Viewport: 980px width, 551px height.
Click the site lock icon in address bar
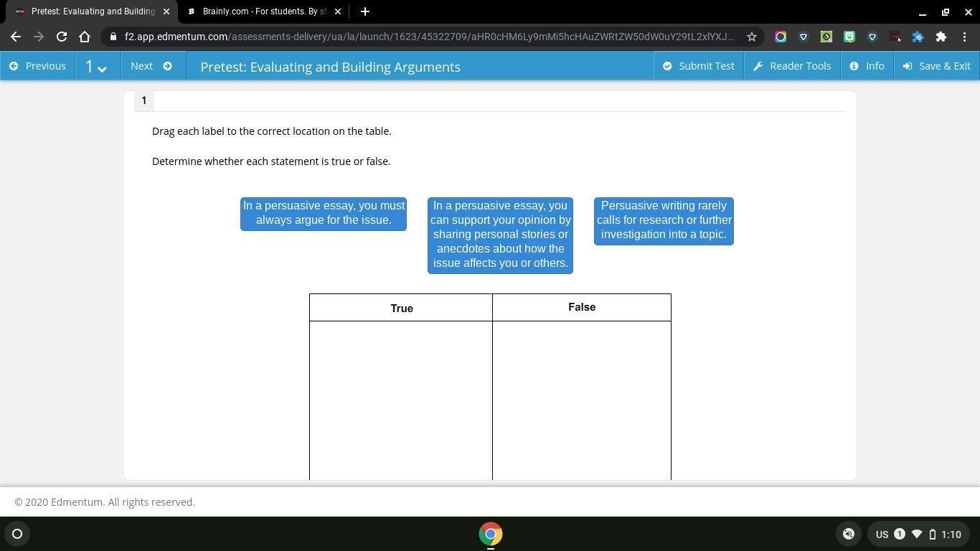click(x=113, y=37)
